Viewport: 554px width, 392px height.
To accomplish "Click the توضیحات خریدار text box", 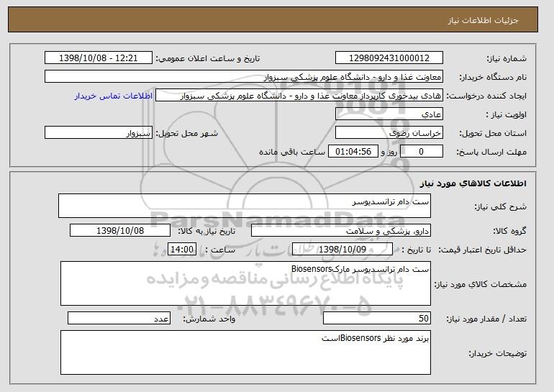I will [245, 352].
